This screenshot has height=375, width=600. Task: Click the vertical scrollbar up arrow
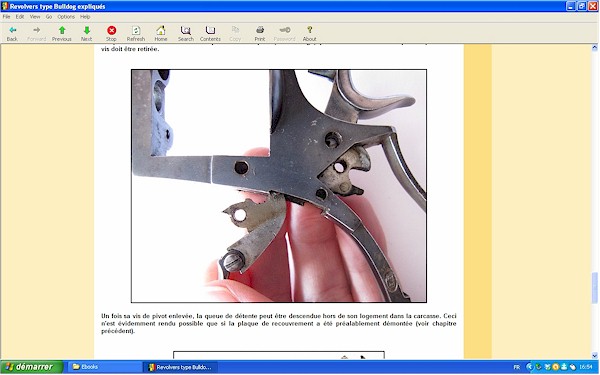pyautogui.click(x=595, y=48)
